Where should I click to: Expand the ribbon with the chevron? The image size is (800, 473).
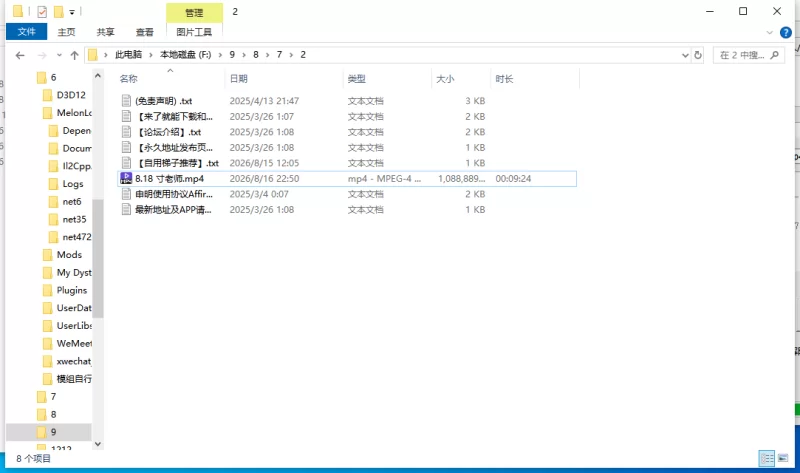click(770, 33)
